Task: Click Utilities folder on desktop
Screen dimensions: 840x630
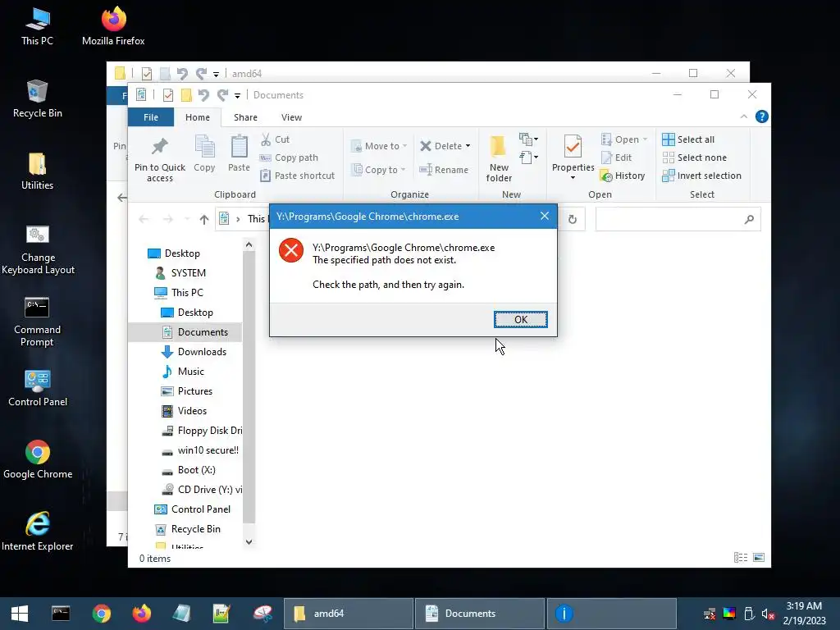Action: (x=37, y=171)
